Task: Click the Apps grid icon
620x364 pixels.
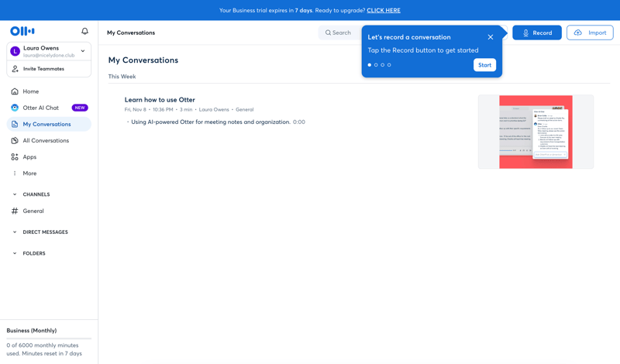Action: click(15, 157)
